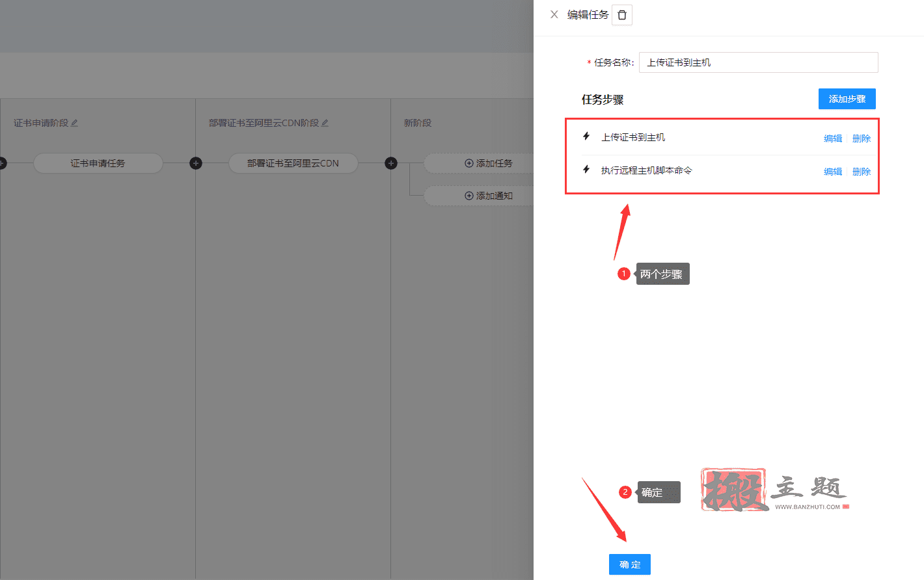Viewport: 924px width, 580px height.
Task: Add a stage with the plus before 添加任务
Action: pyautogui.click(x=391, y=163)
